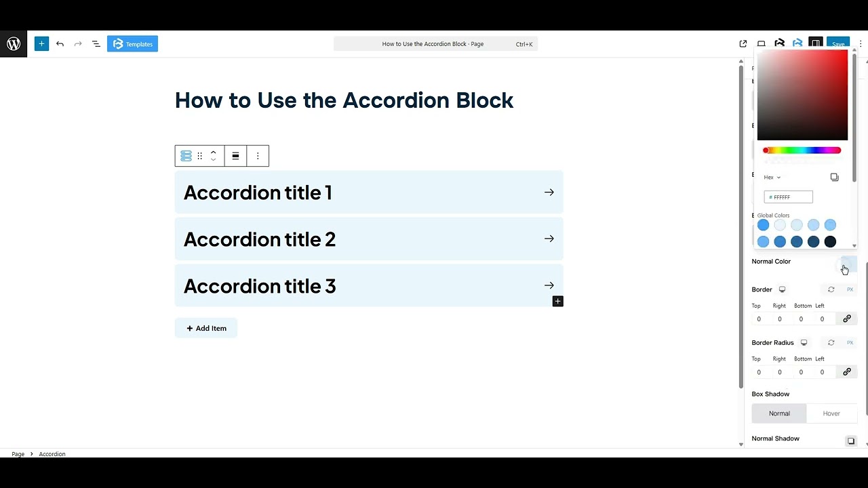Viewport: 868px width, 488px height.
Task: Reset Border Radius with the refresh icon
Action: tap(831, 342)
